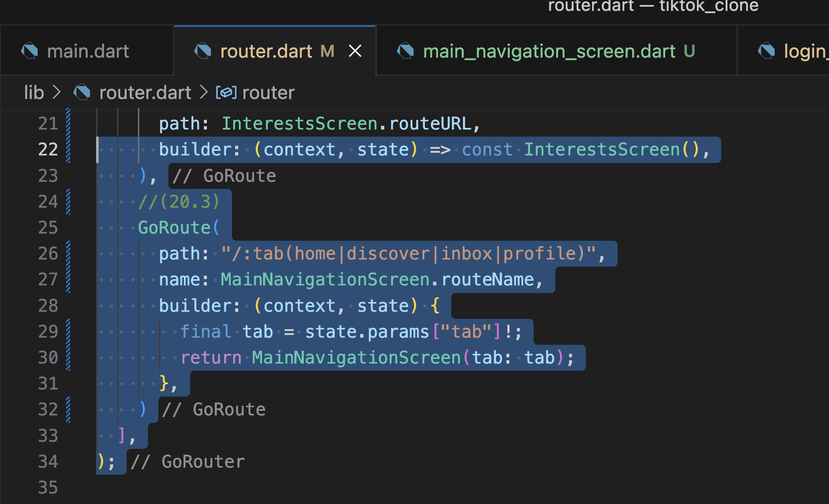Click MainNavigationScreen on line 30
Screen dimensions: 829x504
click(356, 358)
